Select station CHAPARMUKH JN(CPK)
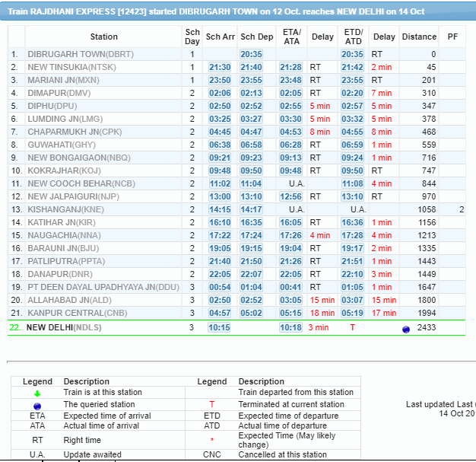Viewport: 476px width, 462px height. (x=75, y=132)
